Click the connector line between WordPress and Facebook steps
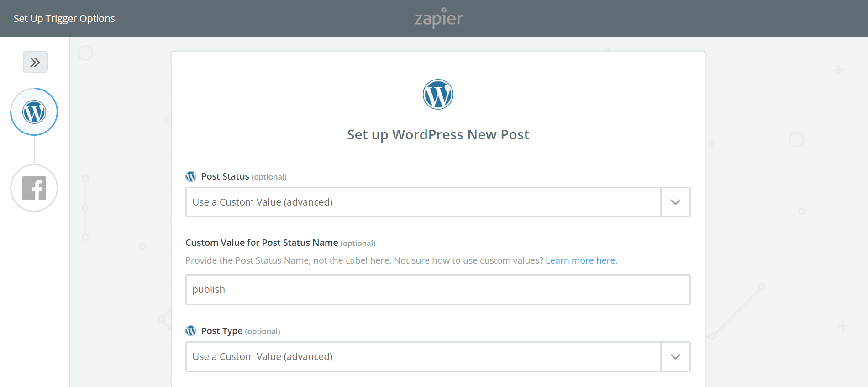This screenshot has height=387, width=868. [34, 152]
